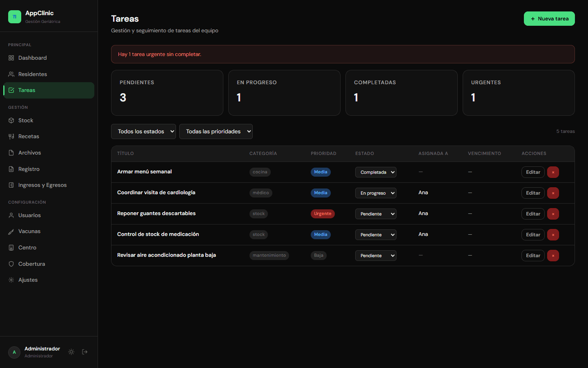Edit the Armar menú semanal task

(533, 172)
